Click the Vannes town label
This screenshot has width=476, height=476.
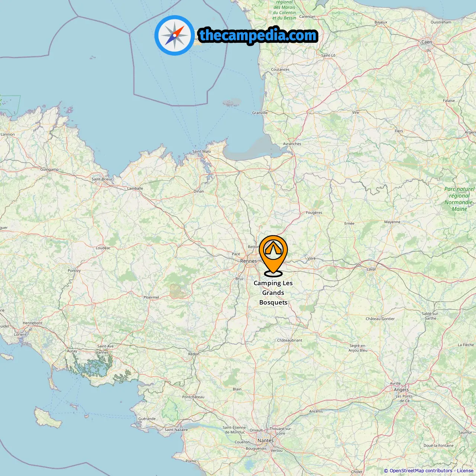click(x=102, y=352)
